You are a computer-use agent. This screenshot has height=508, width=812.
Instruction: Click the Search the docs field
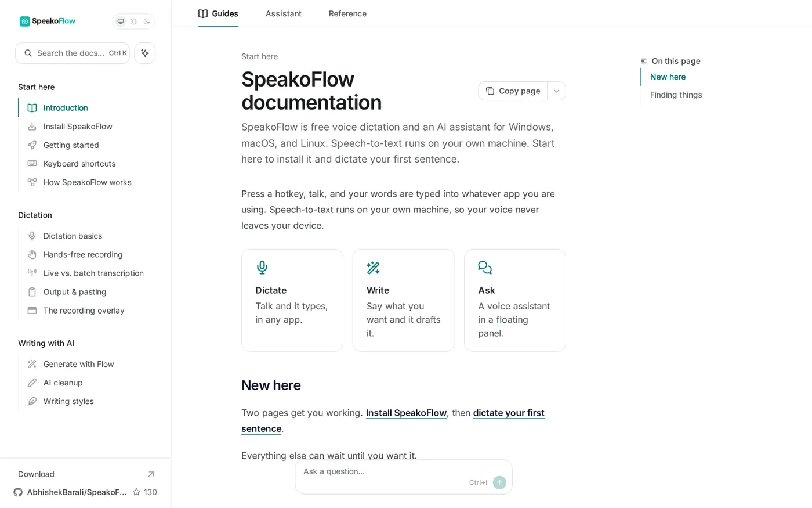(x=72, y=53)
